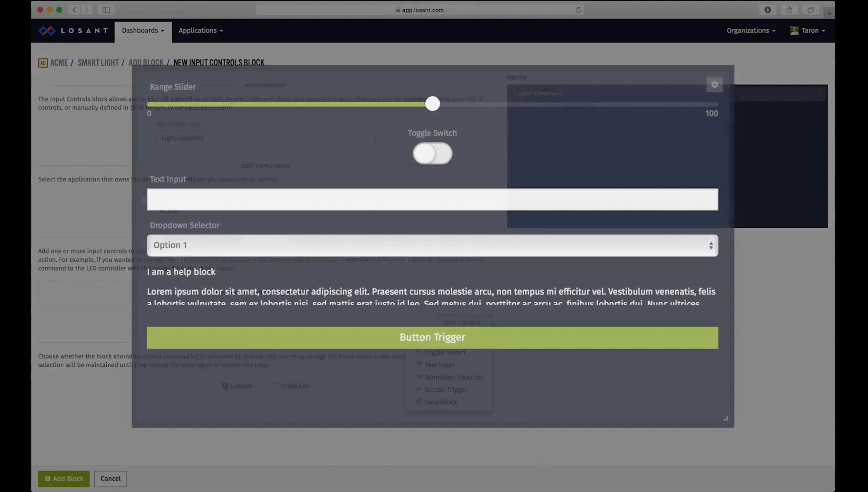Show the Safari sidebar

click(106, 10)
